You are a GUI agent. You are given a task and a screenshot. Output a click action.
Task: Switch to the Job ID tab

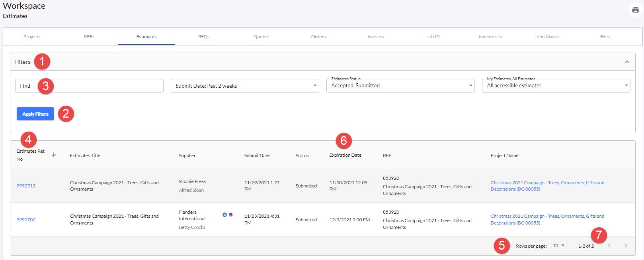click(433, 37)
